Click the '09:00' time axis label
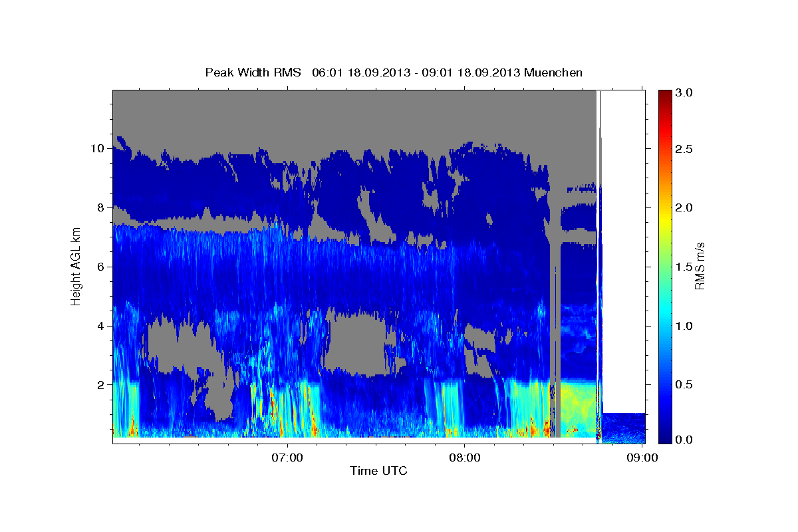This screenshot has height=532, width=798. click(642, 458)
